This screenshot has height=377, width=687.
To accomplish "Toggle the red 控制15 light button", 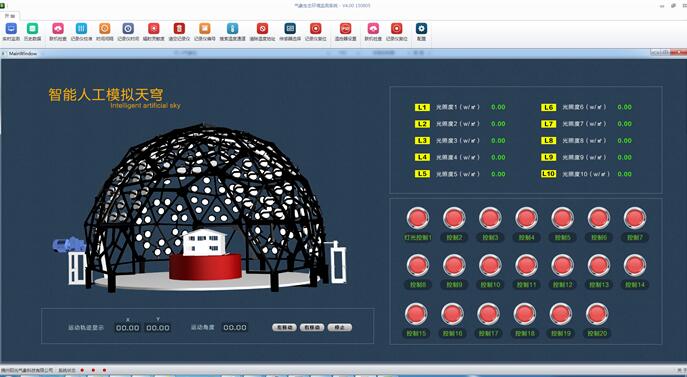I will (x=416, y=314).
